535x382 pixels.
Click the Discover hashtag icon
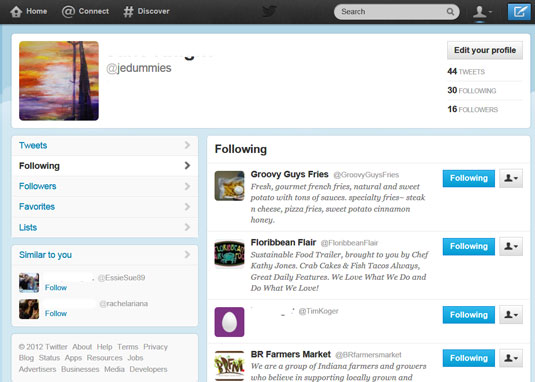[128, 12]
